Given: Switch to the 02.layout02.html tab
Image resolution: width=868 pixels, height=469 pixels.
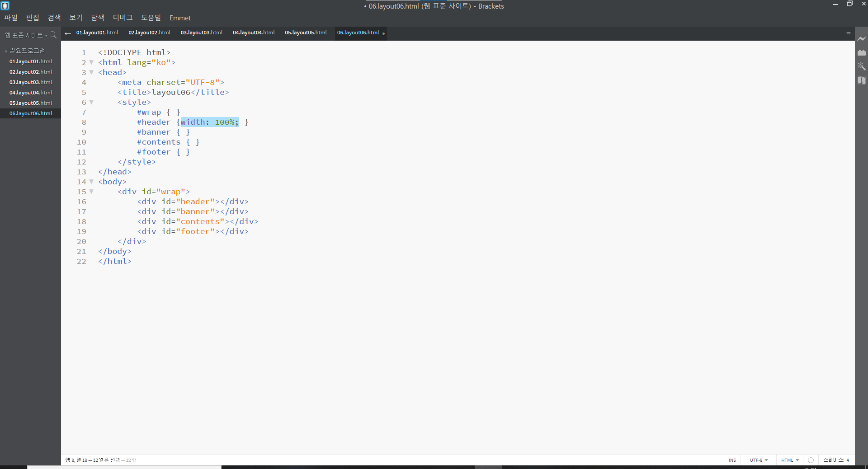Looking at the screenshot, I should pos(149,33).
